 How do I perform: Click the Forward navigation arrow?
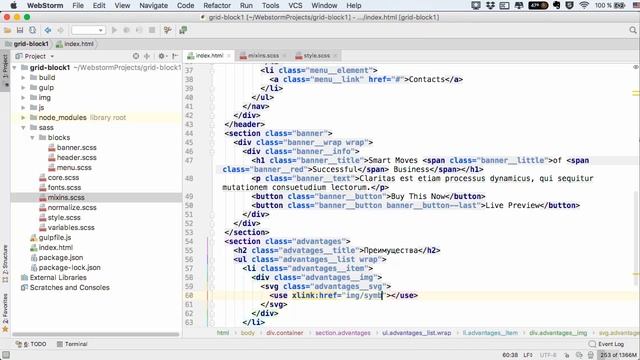[60, 30]
